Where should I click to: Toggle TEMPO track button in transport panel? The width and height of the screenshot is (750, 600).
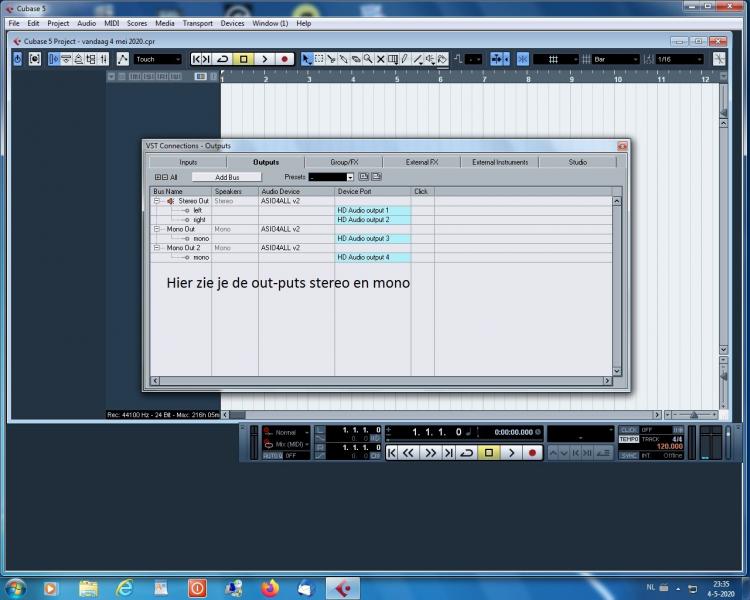(x=629, y=439)
